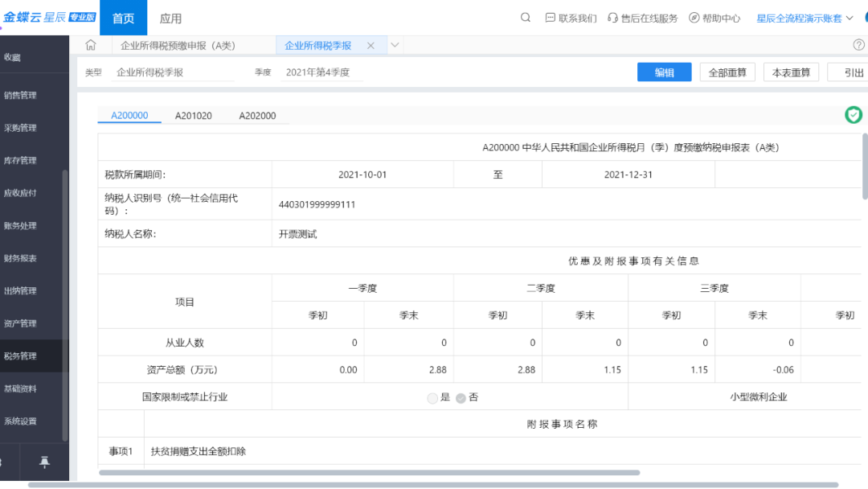Switch to the A202000 sheet tab

(x=257, y=116)
